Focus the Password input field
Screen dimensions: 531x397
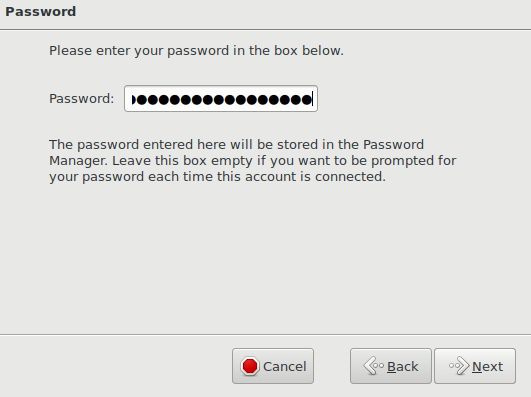click(x=221, y=99)
